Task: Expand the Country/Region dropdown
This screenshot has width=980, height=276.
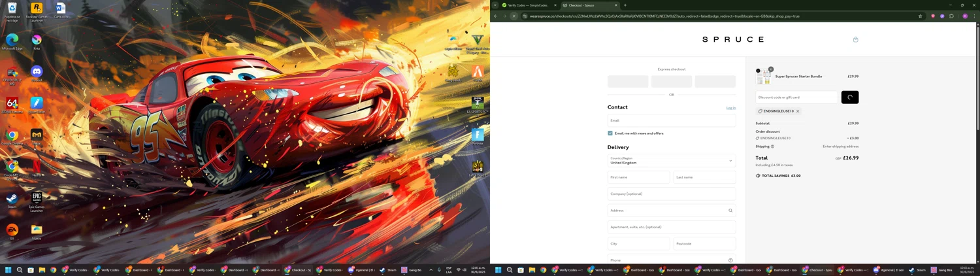Action: (x=672, y=161)
